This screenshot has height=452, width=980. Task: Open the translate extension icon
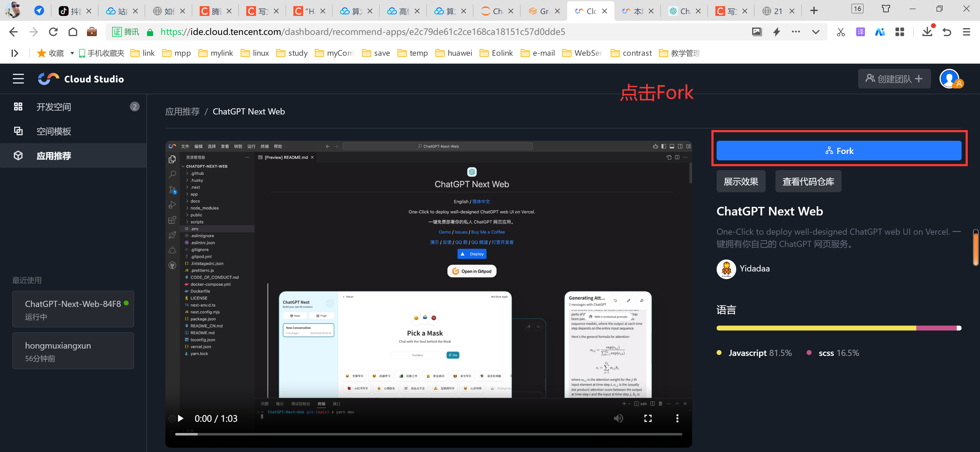tap(860, 32)
